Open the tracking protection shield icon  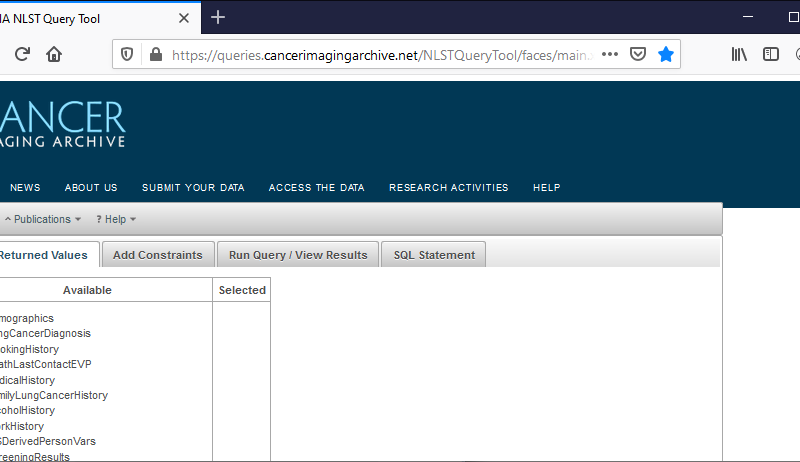click(x=127, y=54)
